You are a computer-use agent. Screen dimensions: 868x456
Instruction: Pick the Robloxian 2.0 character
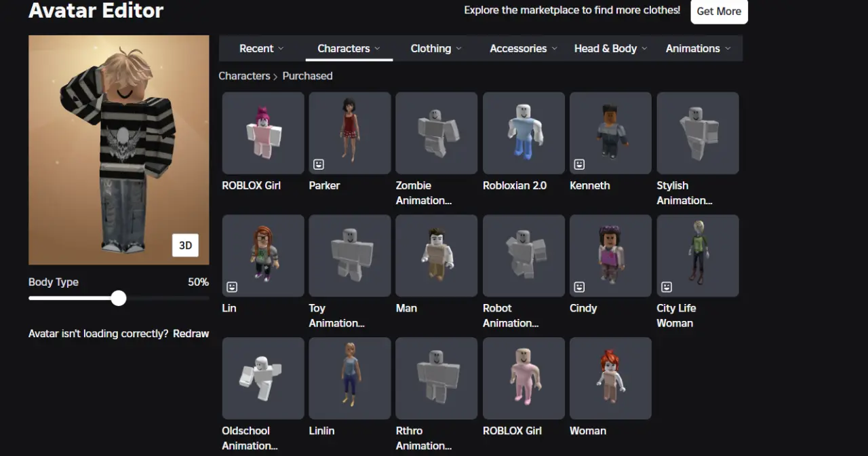tap(524, 133)
